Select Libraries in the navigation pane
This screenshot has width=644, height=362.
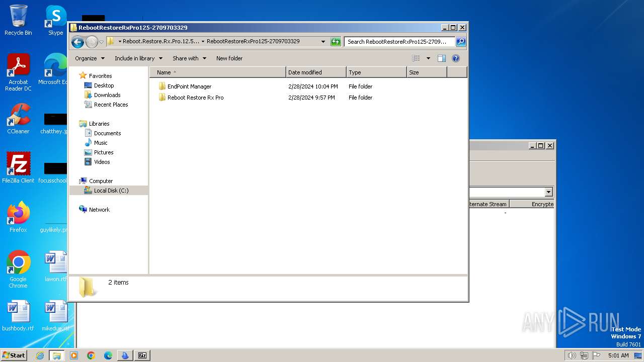point(99,124)
